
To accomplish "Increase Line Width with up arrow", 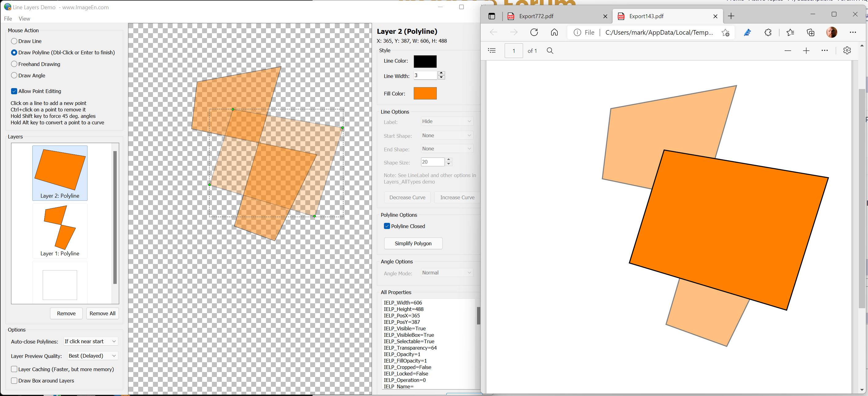I will 441,73.
